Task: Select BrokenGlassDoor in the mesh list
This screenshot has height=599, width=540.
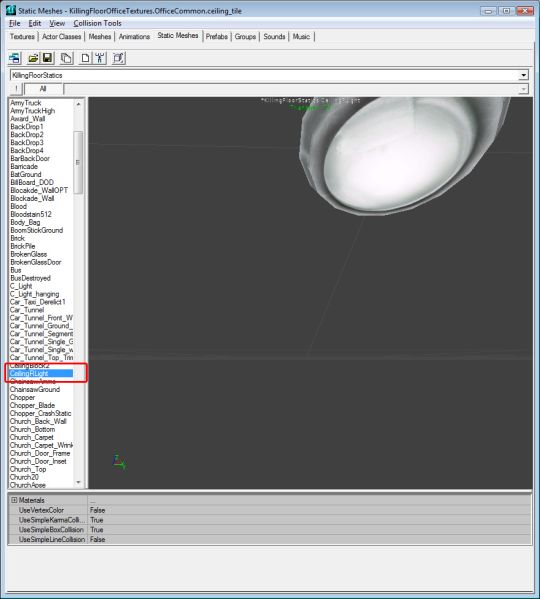Action: click(x=36, y=262)
